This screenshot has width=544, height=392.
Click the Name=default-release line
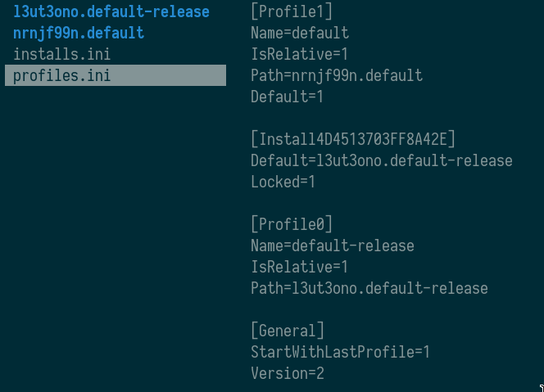coord(333,246)
